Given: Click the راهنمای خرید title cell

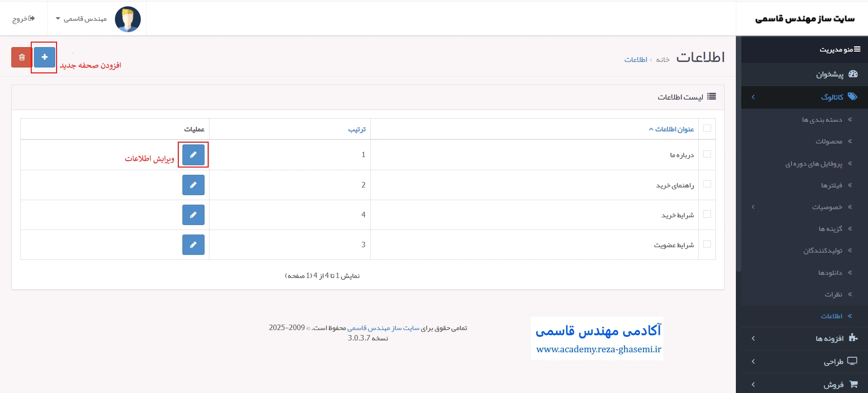Looking at the screenshot, I should tap(534, 185).
